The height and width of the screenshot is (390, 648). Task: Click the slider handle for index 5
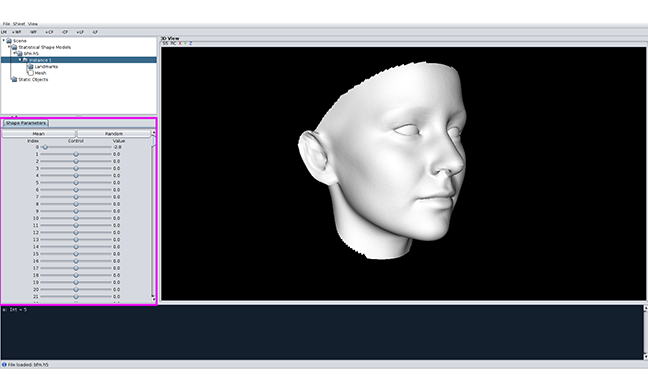click(76, 183)
